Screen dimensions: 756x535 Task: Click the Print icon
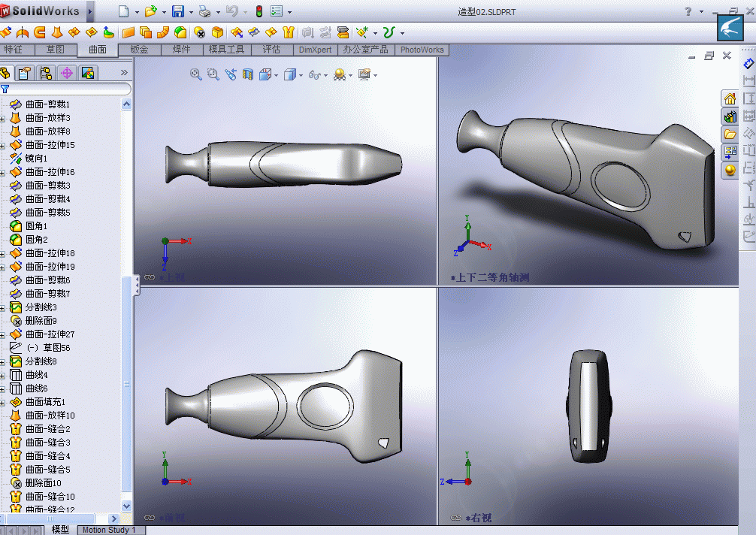click(x=205, y=11)
